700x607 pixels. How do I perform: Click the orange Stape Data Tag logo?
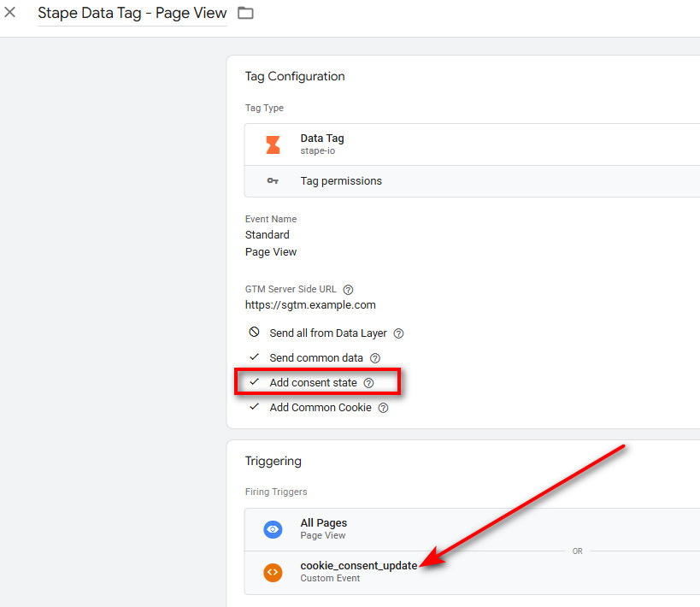[x=273, y=144]
